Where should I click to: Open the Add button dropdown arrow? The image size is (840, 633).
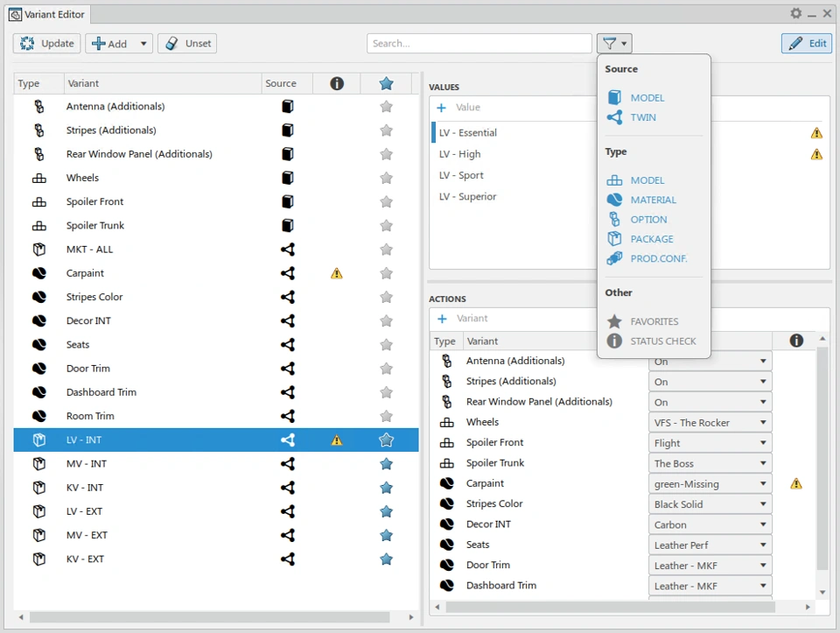143,44
